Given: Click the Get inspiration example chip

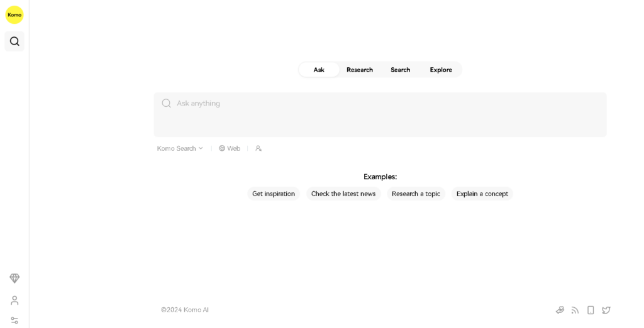Looking at the screenshot, I should point(274,194).
